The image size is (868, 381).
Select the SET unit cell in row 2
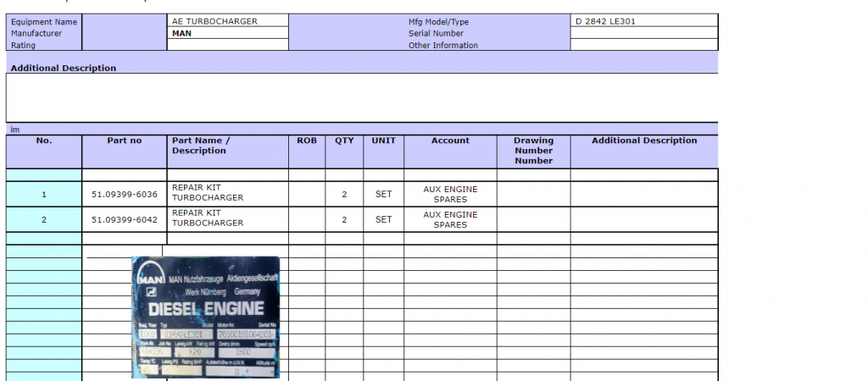tap(384, 220)
